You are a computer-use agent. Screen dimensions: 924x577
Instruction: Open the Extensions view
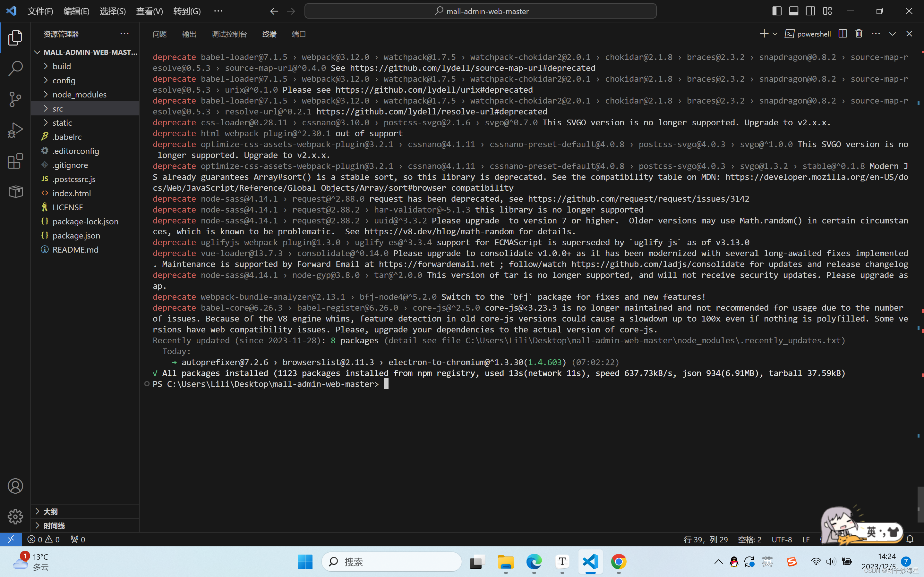pos(15,161)
